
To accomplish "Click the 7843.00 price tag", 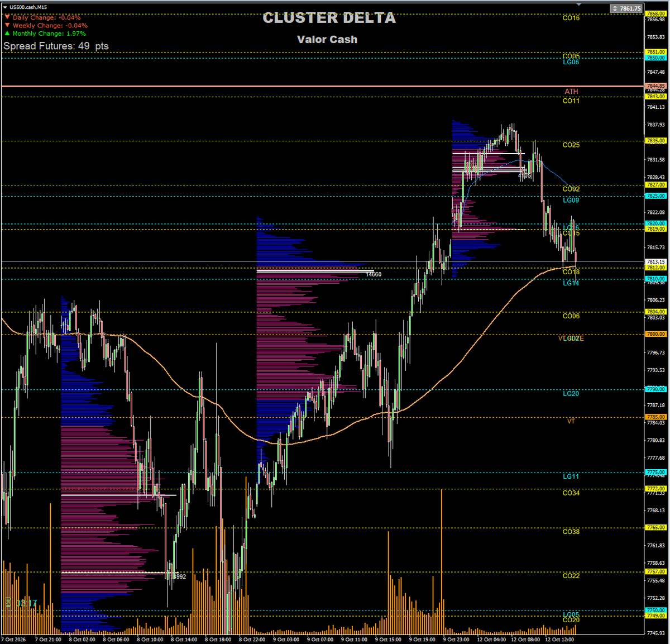I will [x=655, y=97].
